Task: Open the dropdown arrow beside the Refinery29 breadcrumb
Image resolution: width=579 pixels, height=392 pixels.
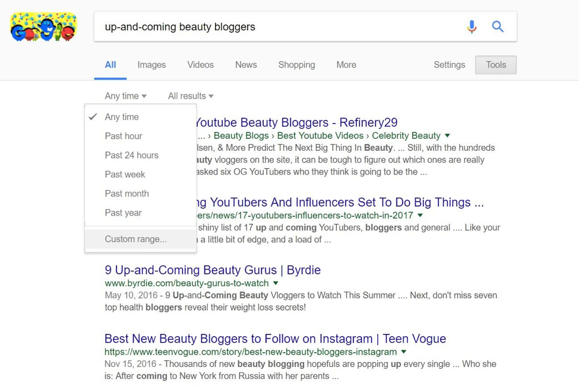Action: (x=447, y=135)
